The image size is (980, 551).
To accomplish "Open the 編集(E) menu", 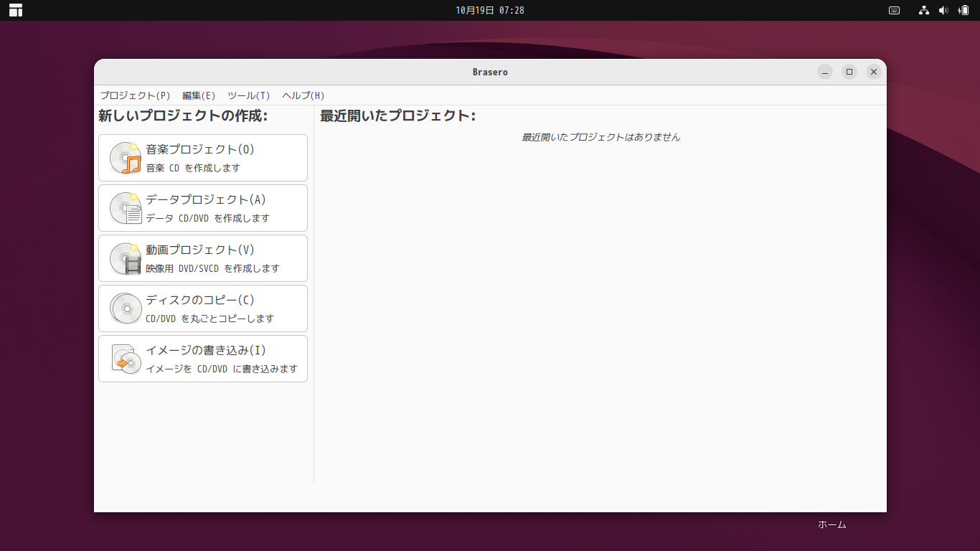I will point(199,95).
